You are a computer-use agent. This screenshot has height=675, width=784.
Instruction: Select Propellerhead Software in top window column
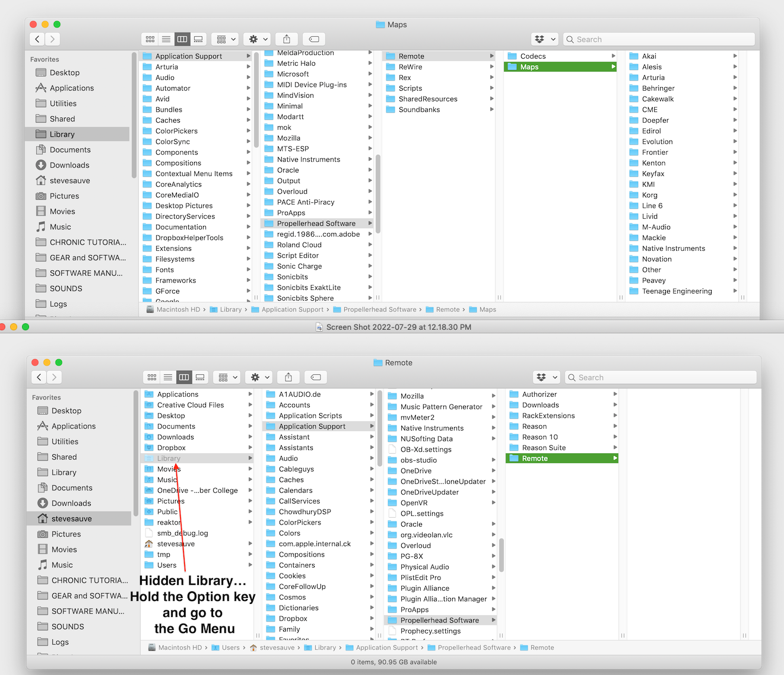coord(317,224)
